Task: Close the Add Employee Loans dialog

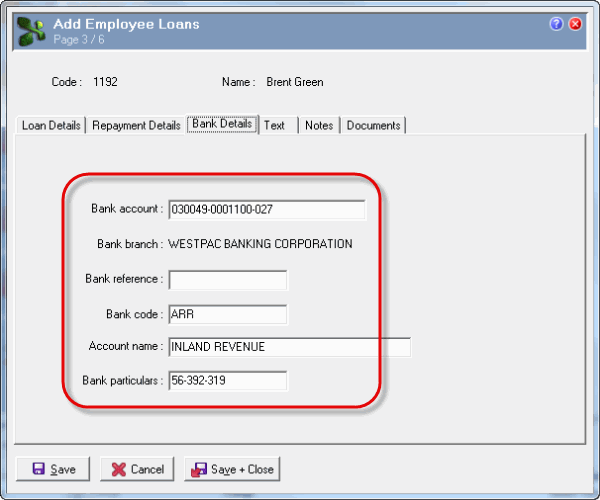Action: pos(575,24)
